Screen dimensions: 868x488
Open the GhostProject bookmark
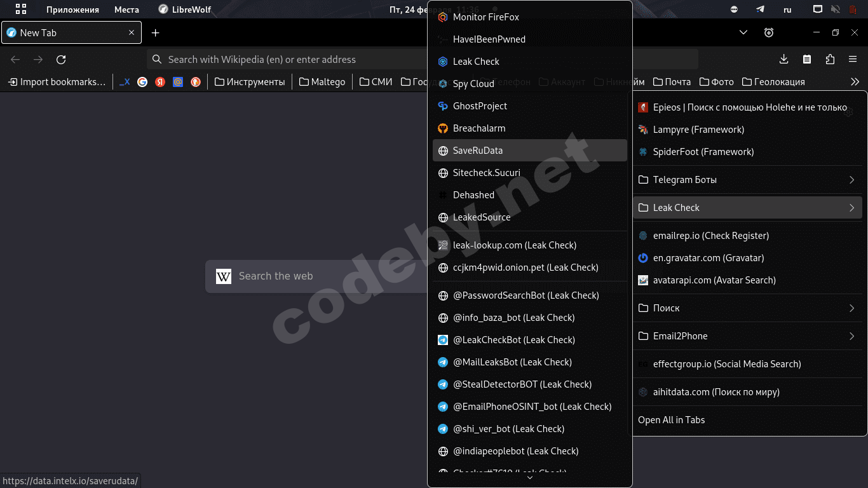(530, 106)
